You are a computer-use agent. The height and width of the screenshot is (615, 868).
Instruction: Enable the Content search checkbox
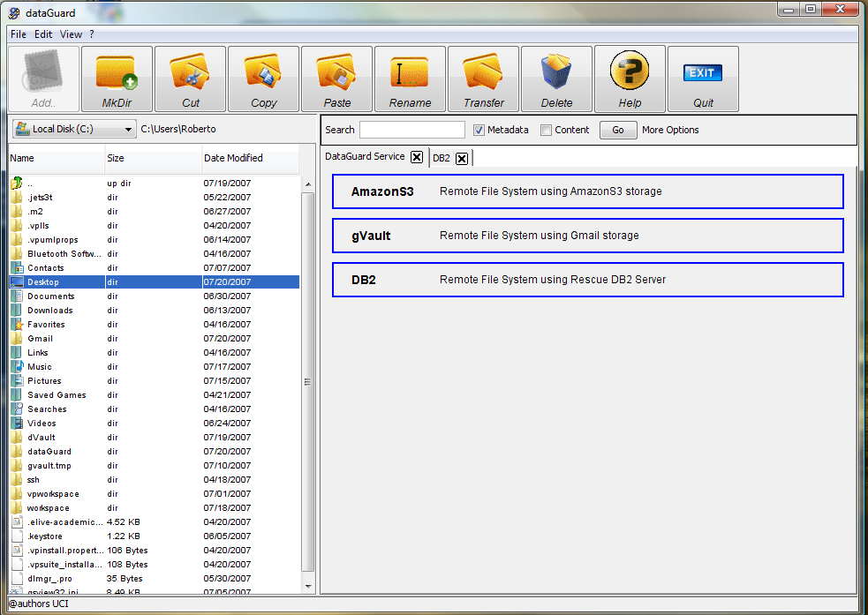click(547, 130)
